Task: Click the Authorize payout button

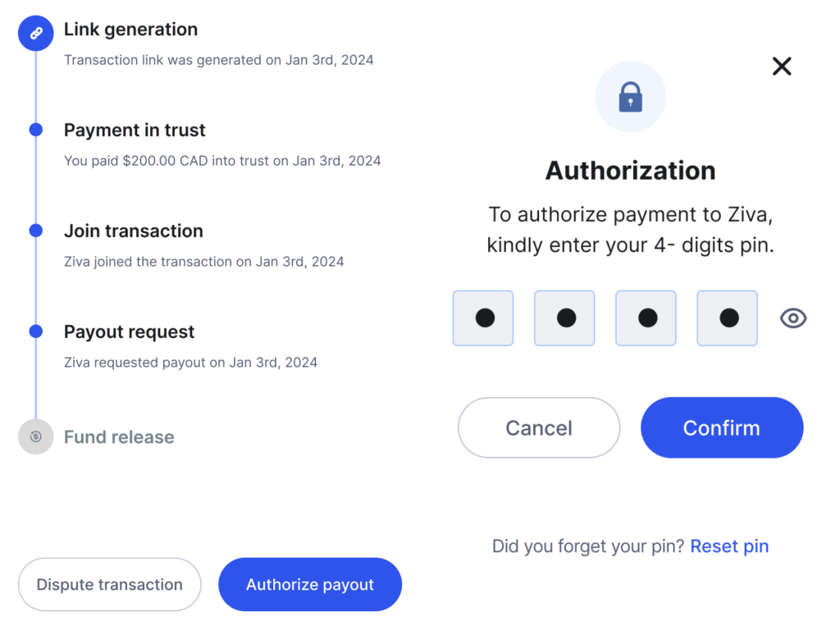Action: coord(310,585)
